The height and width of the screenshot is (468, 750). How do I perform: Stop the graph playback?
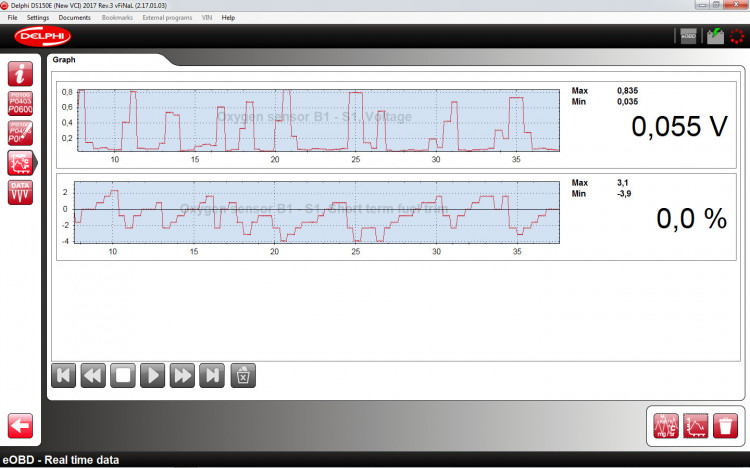(123, 376)
